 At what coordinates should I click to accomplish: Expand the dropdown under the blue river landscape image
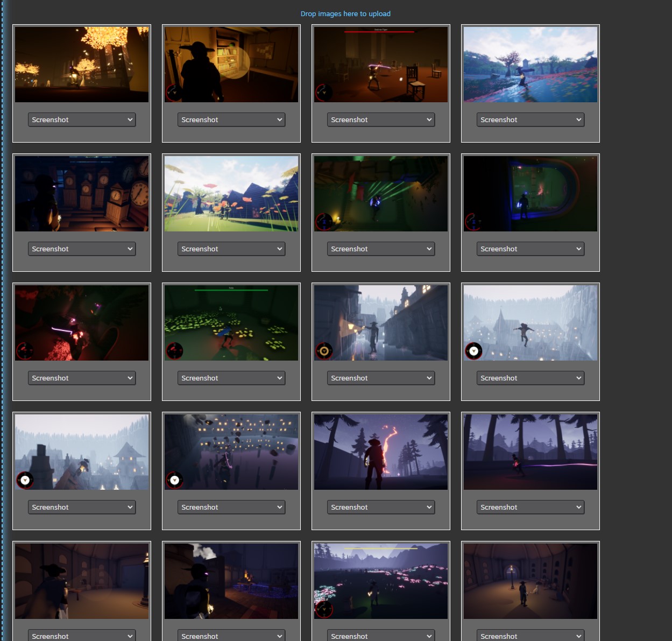530,120
